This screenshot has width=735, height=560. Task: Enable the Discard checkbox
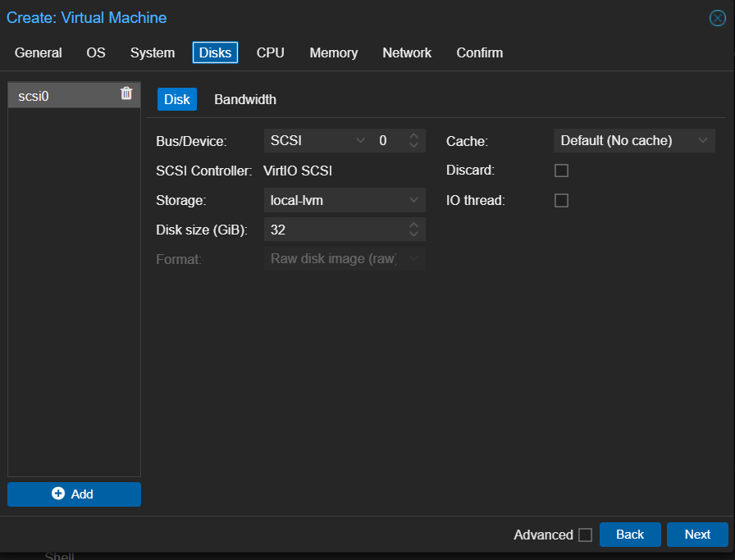(561, 171)
